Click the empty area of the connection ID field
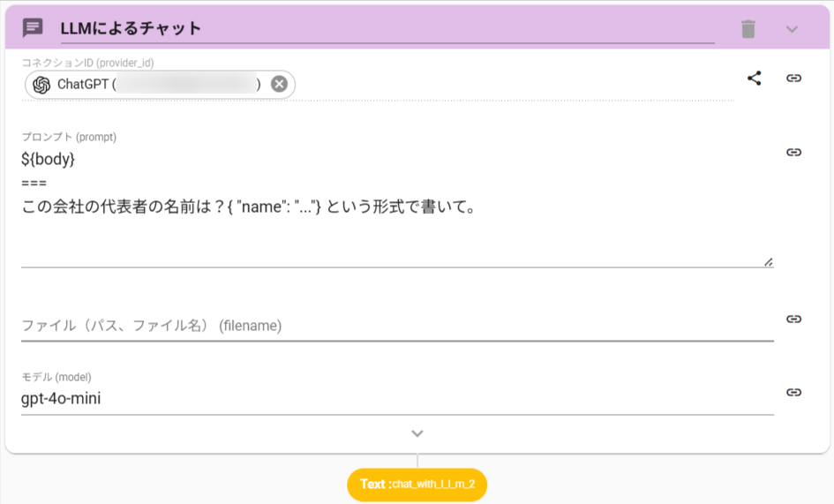Screen dimensions: 834x504 pos(512,85)
